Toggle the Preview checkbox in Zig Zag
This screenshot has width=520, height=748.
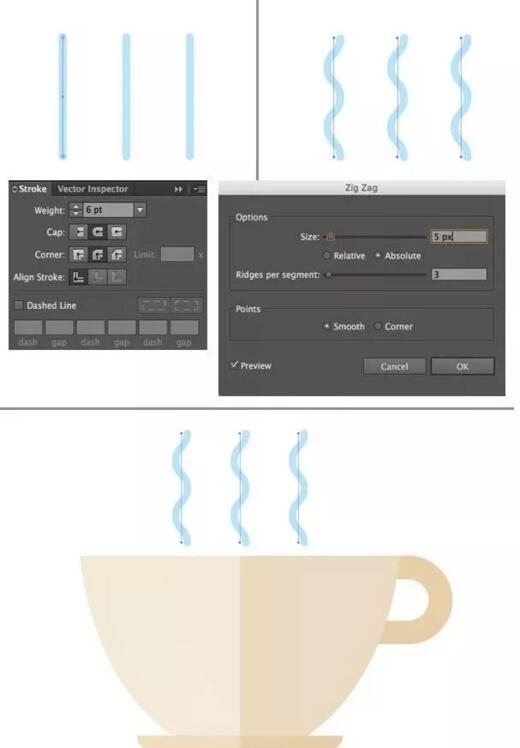click(234, 365)
